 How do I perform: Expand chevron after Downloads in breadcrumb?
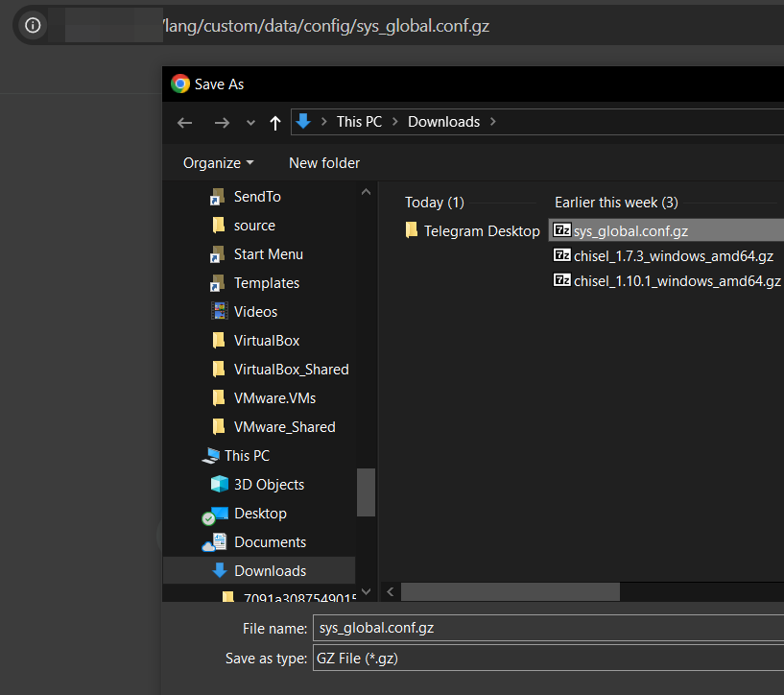[x=493, y=122]
